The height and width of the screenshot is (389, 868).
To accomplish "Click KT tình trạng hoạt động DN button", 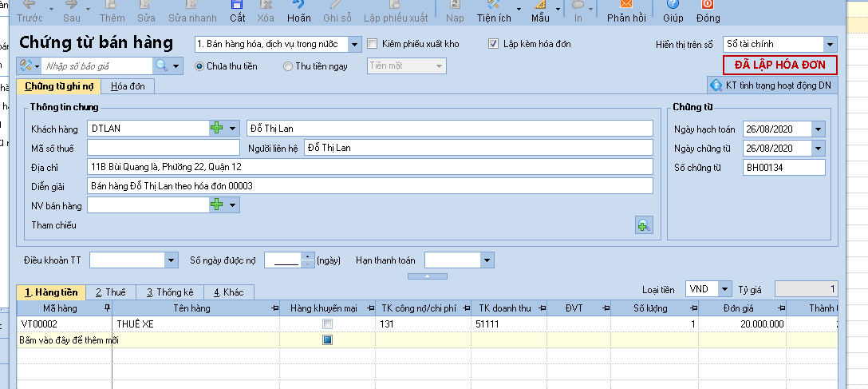I will pyautogui.click(x=771, y=85).
